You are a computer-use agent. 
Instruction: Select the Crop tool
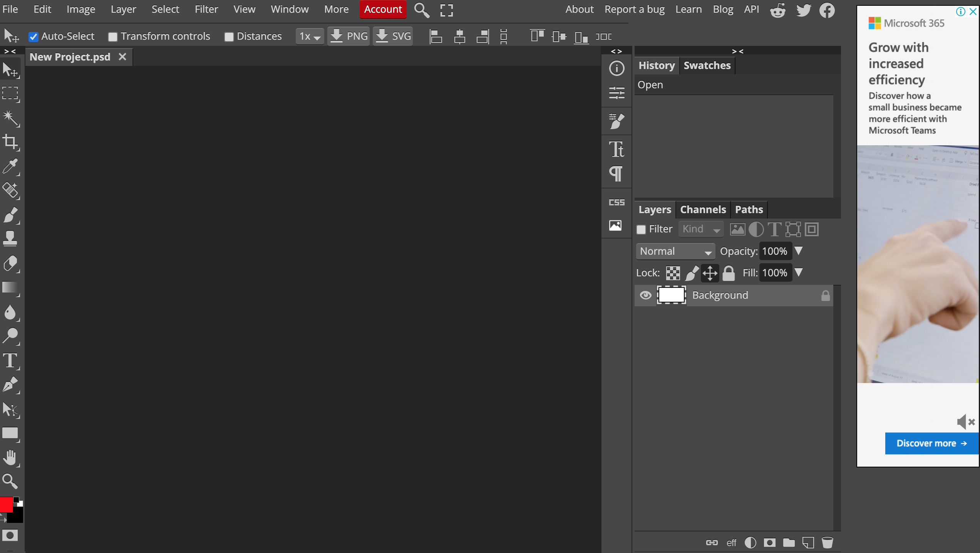pos(10,143)
